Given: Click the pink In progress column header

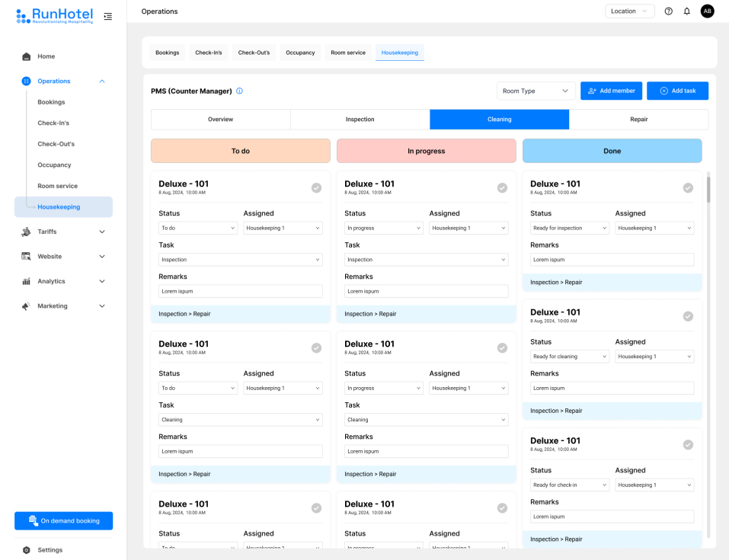Looking at the screenshot, I should [x=427, y=151].
